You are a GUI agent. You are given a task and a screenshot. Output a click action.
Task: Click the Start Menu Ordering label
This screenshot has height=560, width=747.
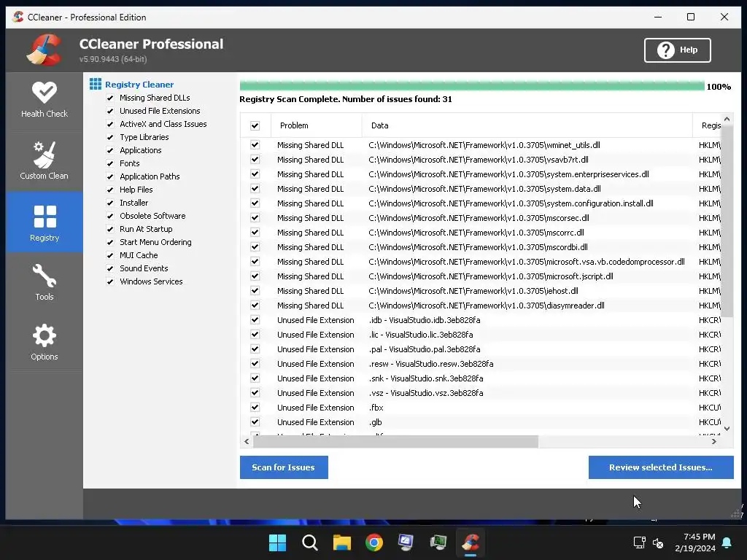[x=156, y=242]
